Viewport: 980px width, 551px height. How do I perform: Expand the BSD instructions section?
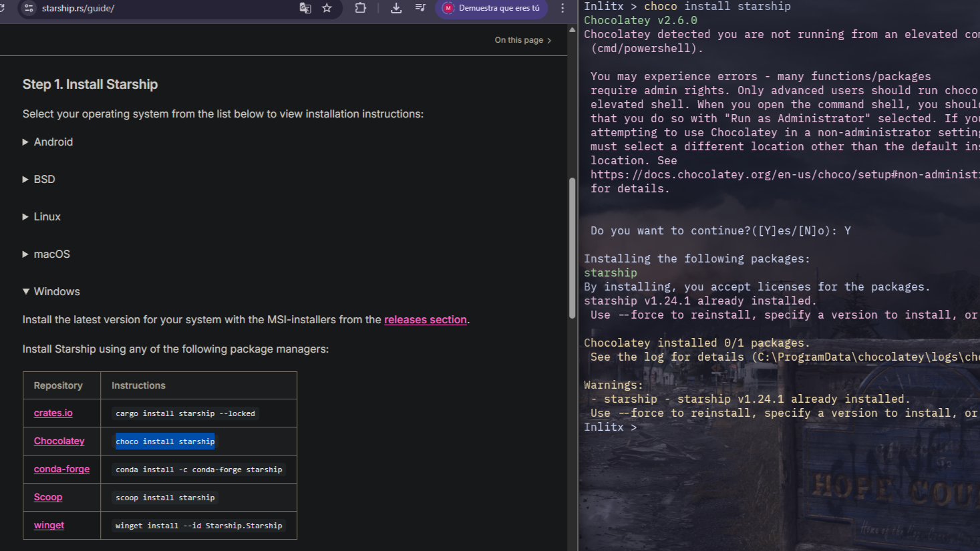tap(44, 179)
